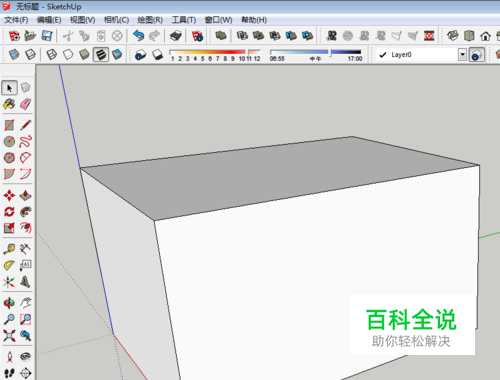Open the Layer Manager button
This screenshot has width=500, height=380.
[x=477, y=54]
